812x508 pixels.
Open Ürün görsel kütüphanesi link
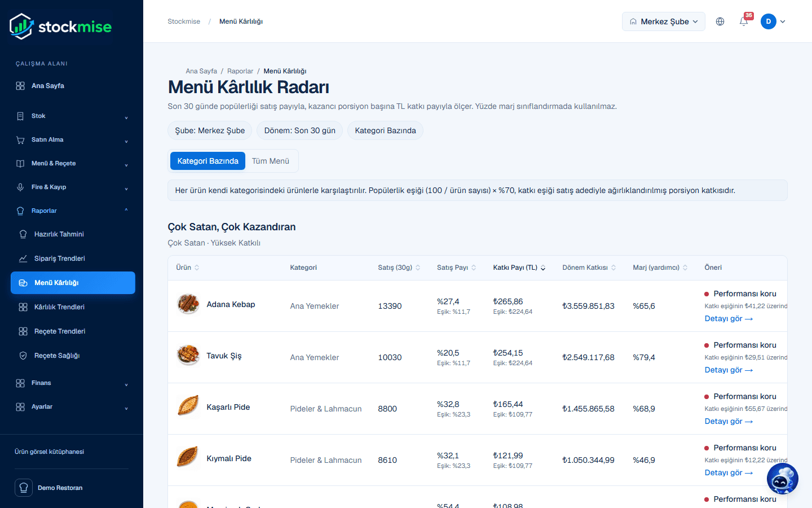tap(49, 452)
